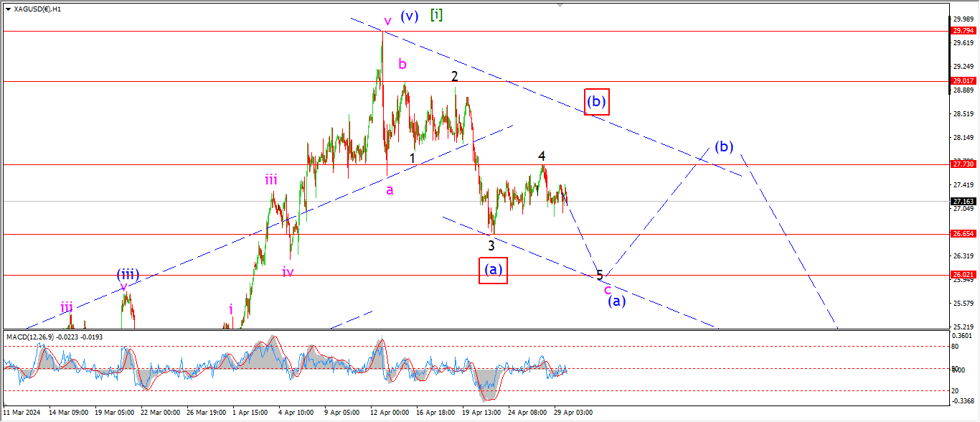The height and width of the screenshot is (422, 980).
Task: Select the black wave 5 label
Action: pos(599,275)
